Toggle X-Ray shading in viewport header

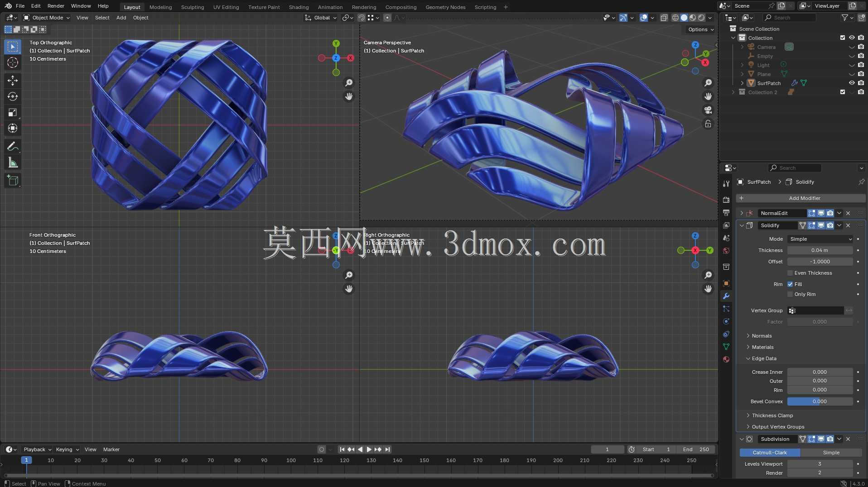coord(664,18)
